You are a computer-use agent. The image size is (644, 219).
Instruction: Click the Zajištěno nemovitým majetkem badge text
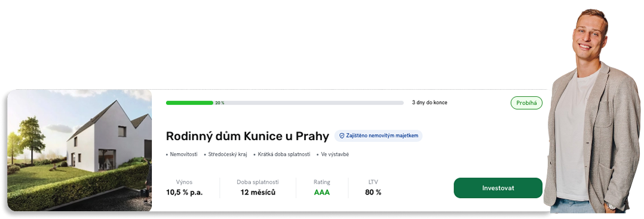tap(382, 136)
